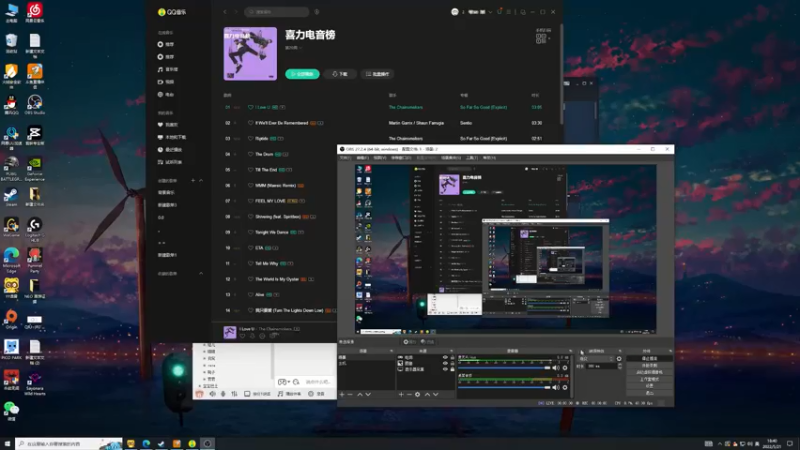Select song The World Is My Oyster
This screenshot has width=800, height=450.
277,279
